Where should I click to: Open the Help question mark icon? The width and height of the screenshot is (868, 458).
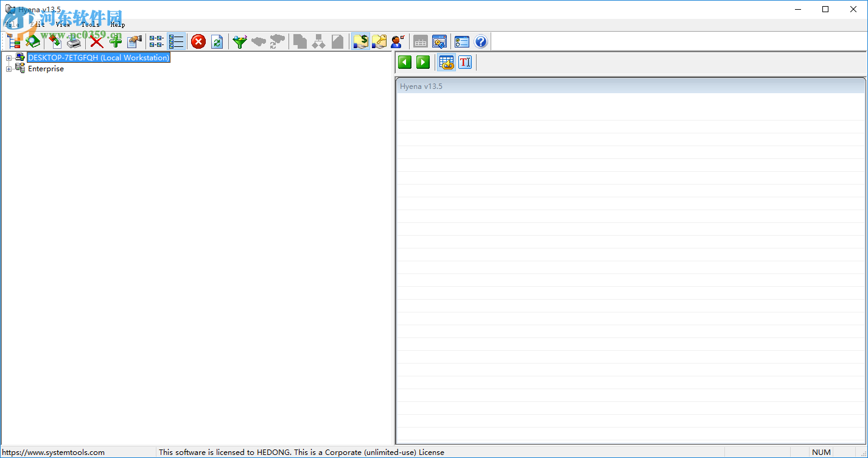click(480, 41)
